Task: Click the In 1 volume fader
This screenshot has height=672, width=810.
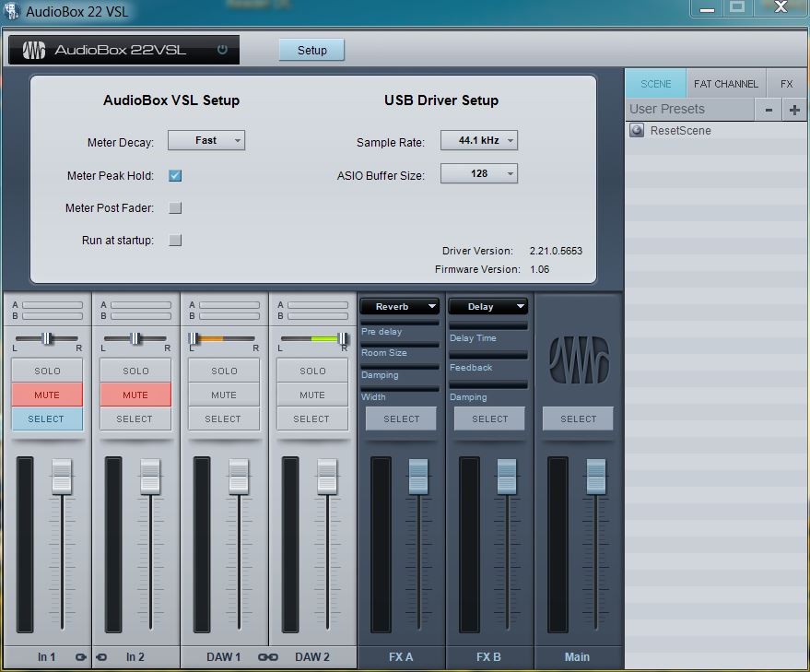Action: coord(62,476)
